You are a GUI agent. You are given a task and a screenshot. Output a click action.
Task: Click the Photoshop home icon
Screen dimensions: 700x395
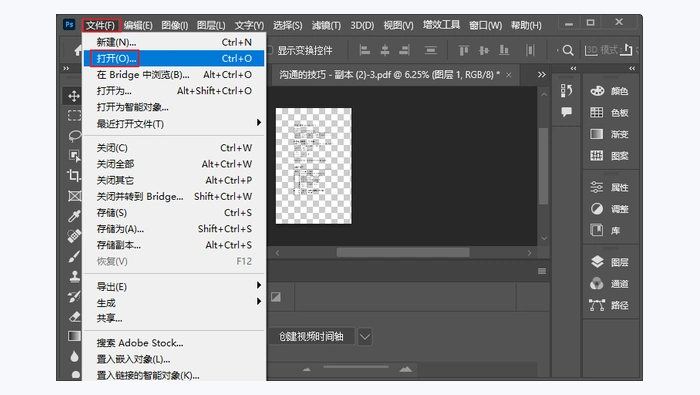click(x=78, y=50)
